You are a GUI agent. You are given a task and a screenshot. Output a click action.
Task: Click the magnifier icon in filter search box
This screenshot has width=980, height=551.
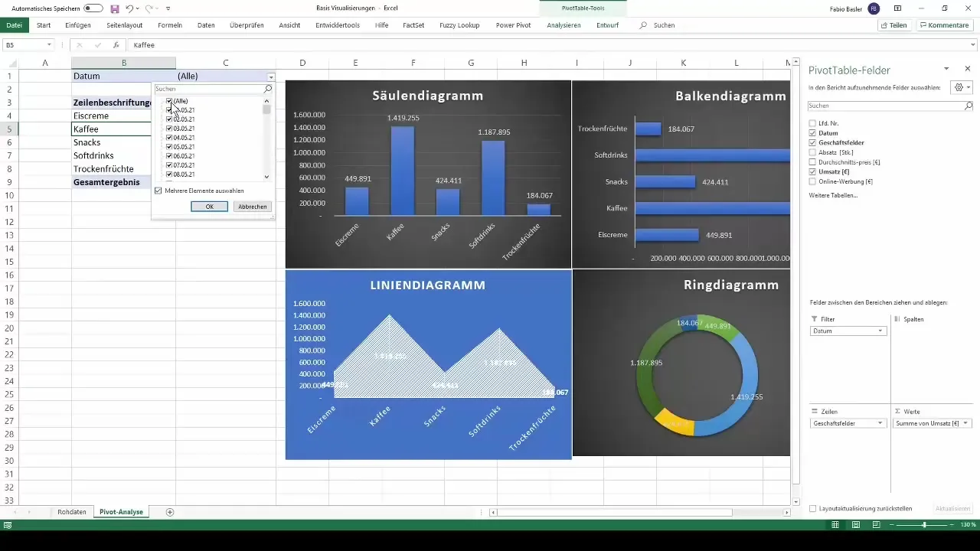[268, 89]
